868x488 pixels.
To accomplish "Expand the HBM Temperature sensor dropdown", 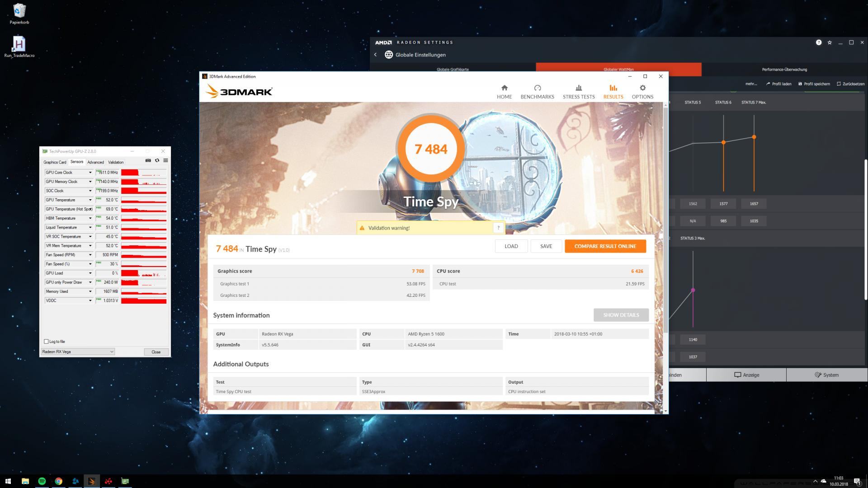I will pos(90,218).
